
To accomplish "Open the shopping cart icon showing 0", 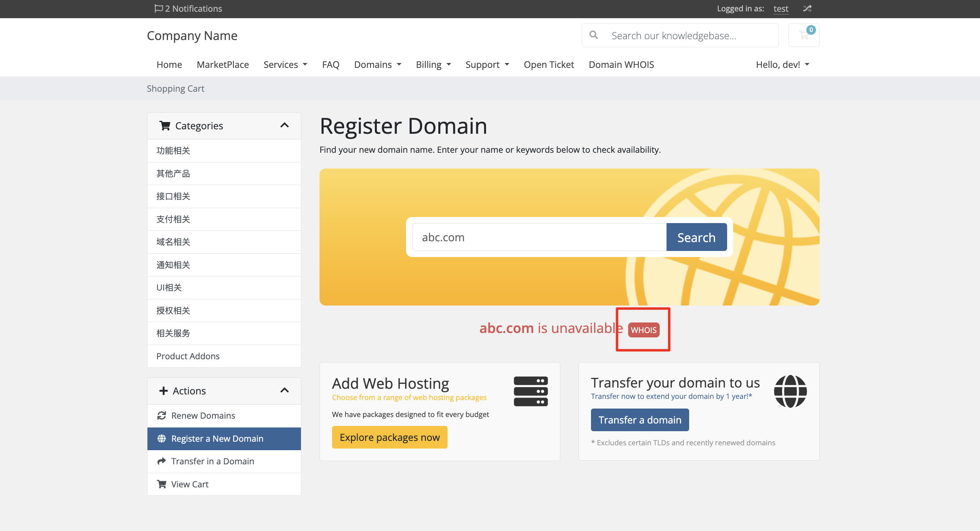I will click(803, 35).
